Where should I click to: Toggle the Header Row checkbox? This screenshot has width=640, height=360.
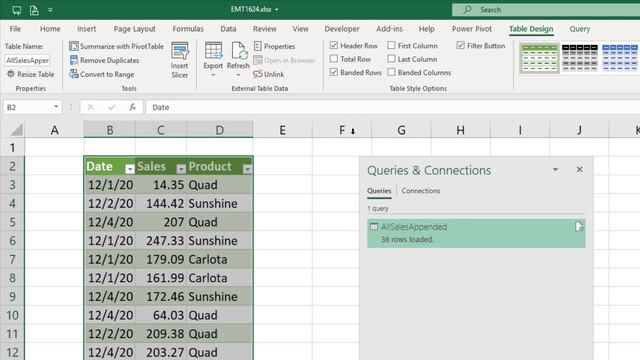click(334, 45)
